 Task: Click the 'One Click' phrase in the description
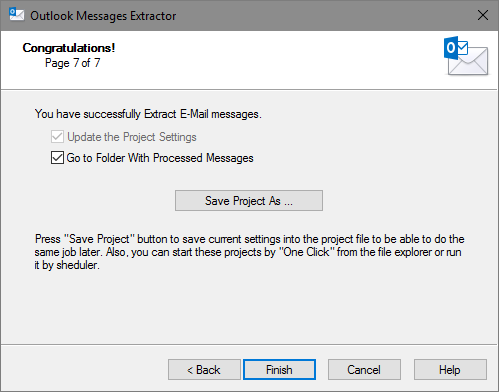tap(306, 252)
